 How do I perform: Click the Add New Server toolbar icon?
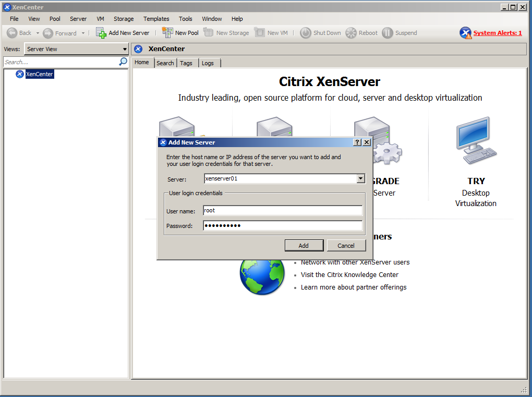(x=101, y=33)
